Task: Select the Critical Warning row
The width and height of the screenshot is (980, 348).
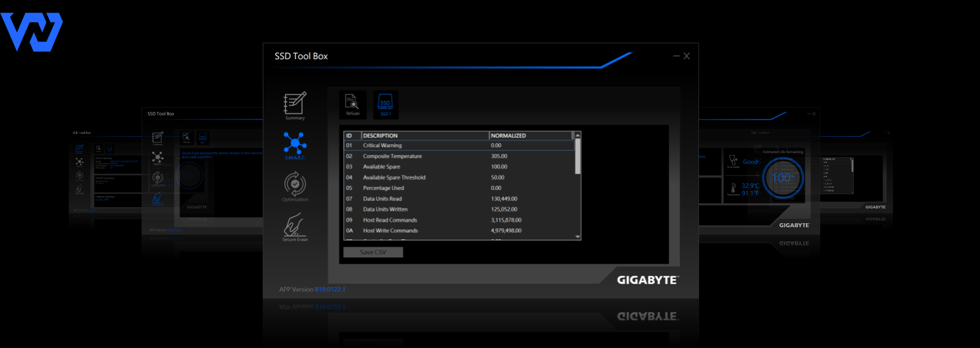Action: tap(459, 145)
